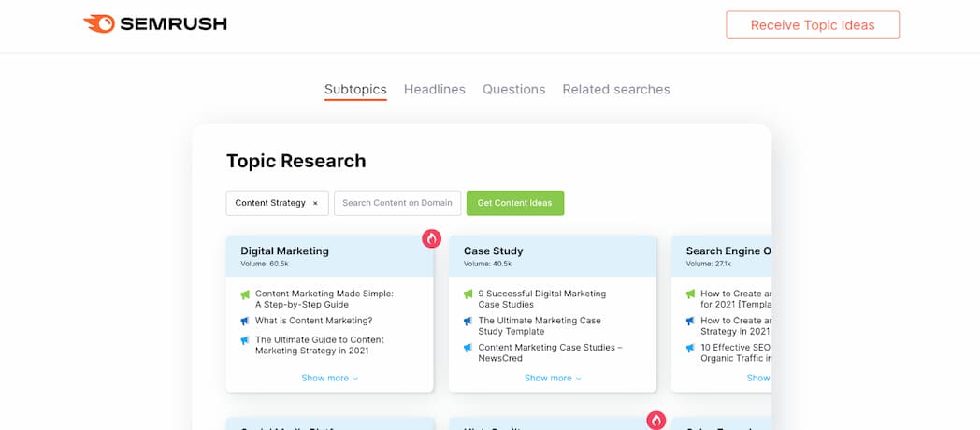This screenshot has width=980, height=430.
Task: Click the Search Content on Domain field
Action: (397, 203)
